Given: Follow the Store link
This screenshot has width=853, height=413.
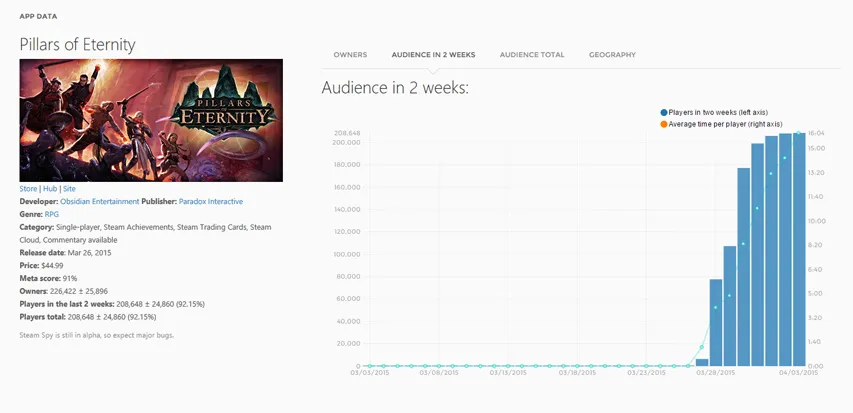Looking at the screenshot, I should [x=28, y=189].
